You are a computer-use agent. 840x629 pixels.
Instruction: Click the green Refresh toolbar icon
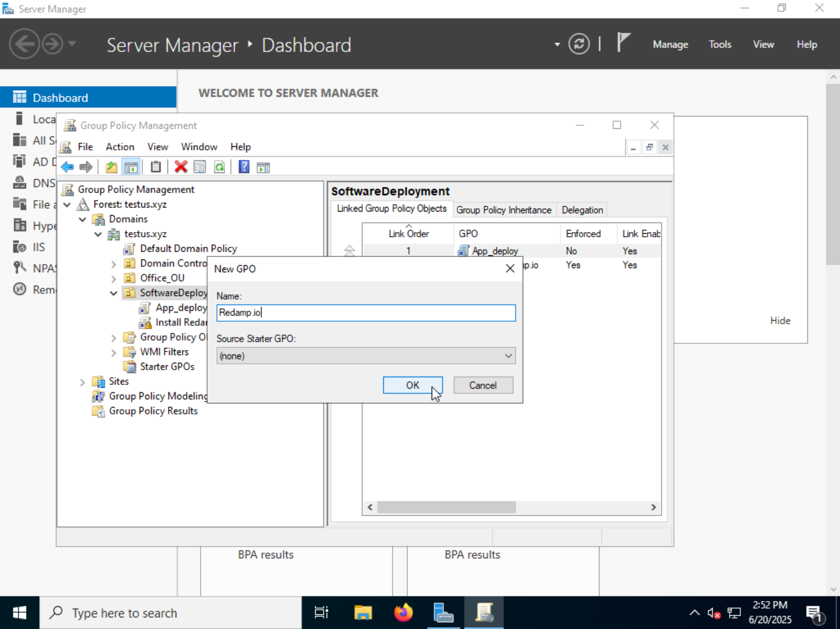click(x=219, y=167)
